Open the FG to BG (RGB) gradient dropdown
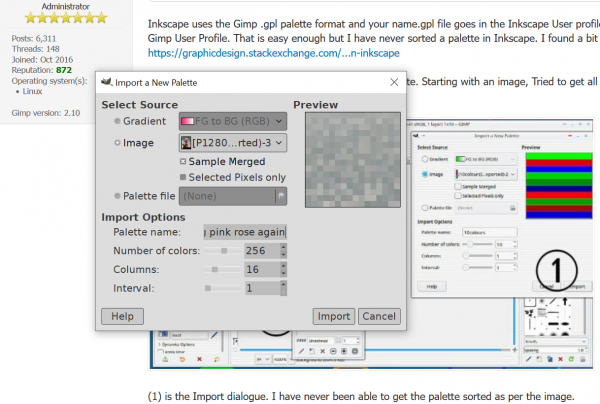The width and height of the screenshot is (600, 404). tap(233, 121)
